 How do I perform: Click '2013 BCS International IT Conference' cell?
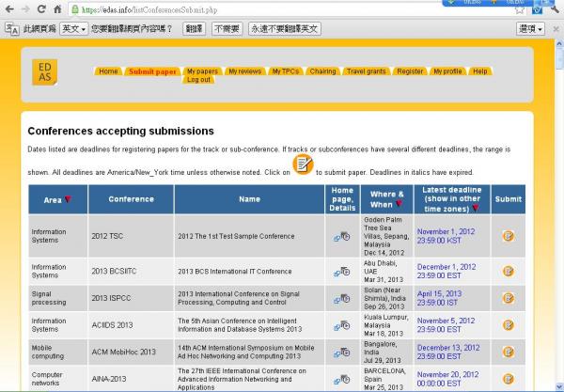pos(249,271)
